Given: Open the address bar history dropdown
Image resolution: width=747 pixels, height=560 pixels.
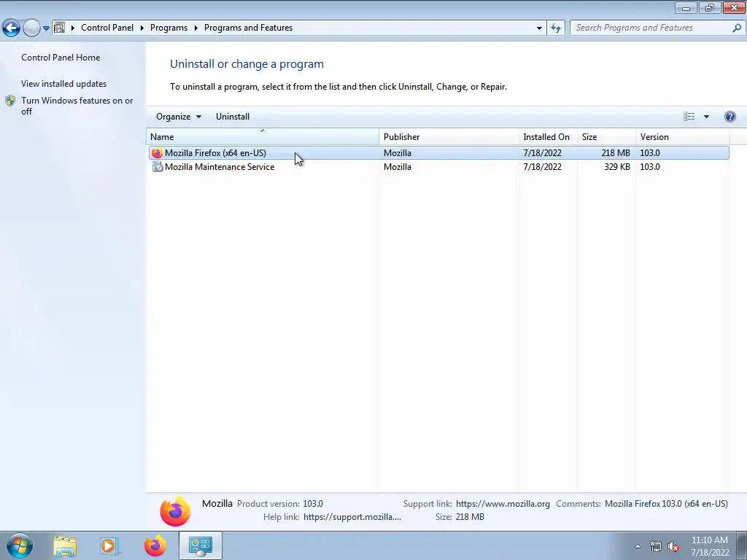Looking at the screenshot, I should (539, 28).
